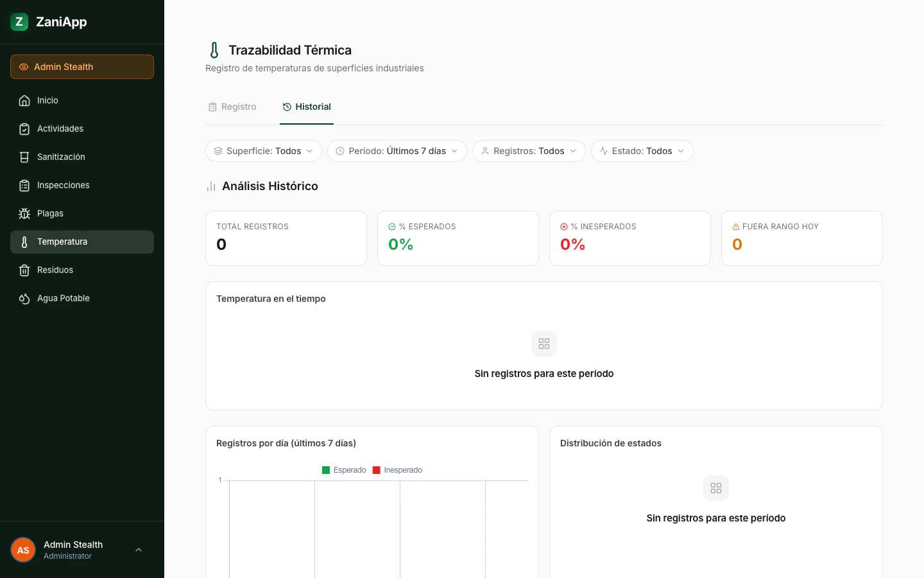Select the Historial tab

(x=307, y=107)
